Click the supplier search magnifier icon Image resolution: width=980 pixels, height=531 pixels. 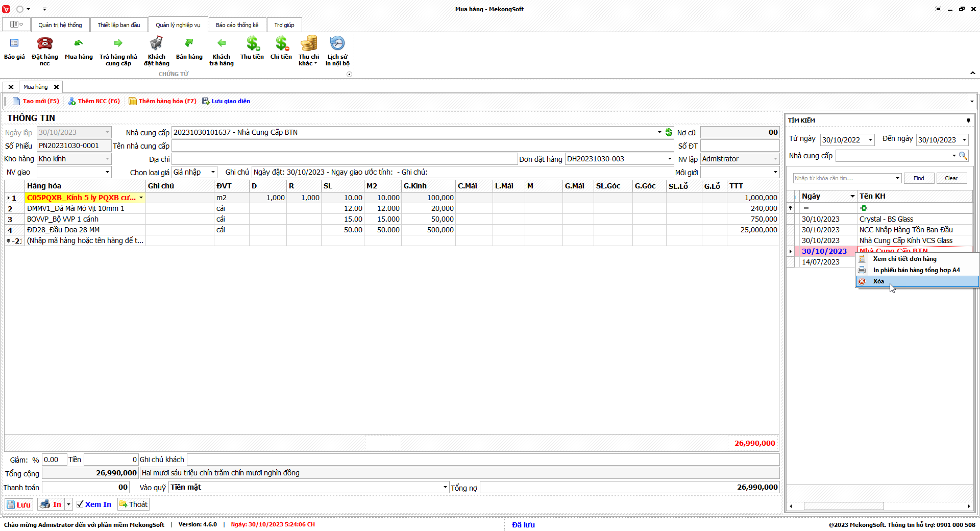[x=963, y=156]
